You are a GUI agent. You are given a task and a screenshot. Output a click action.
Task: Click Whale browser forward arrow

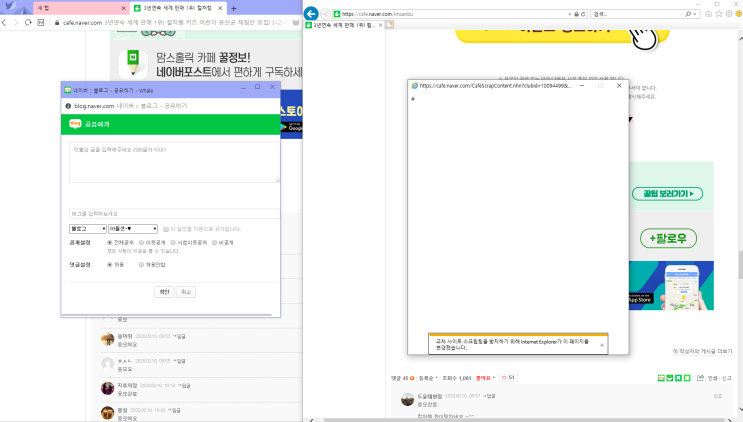point(16,22)
